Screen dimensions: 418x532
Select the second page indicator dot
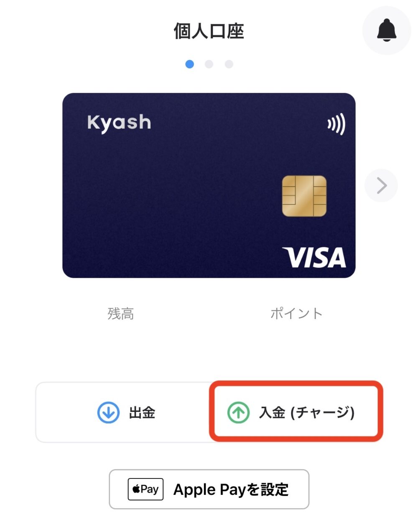pyautogui.click(x=209, y=64)
